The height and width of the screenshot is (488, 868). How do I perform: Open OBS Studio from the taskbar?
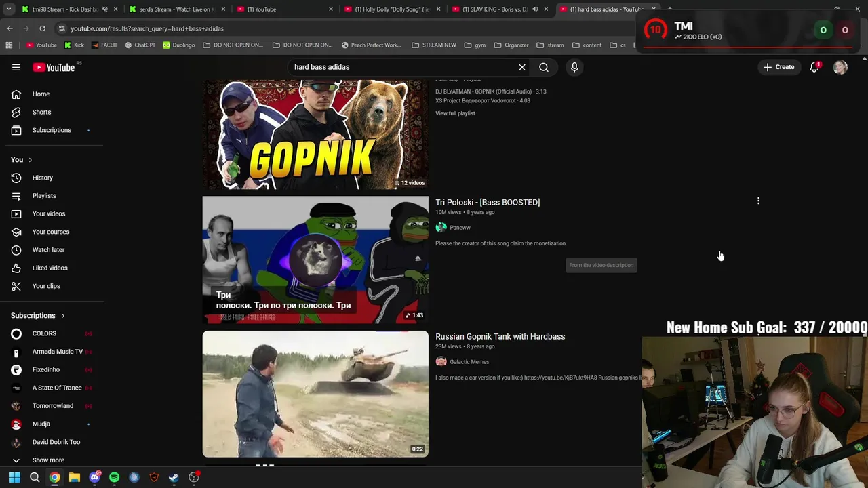pyautogui.click(x=194, y=477)
